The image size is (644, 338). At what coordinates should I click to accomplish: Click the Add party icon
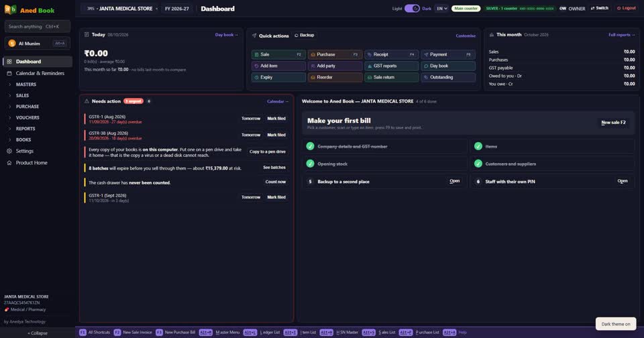click(x=313, y=66)
